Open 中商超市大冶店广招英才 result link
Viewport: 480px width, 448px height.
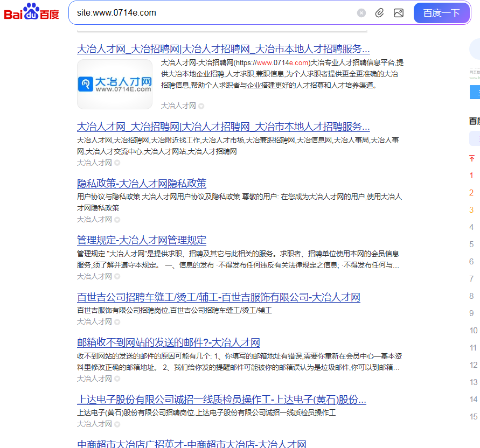point(192,444)
